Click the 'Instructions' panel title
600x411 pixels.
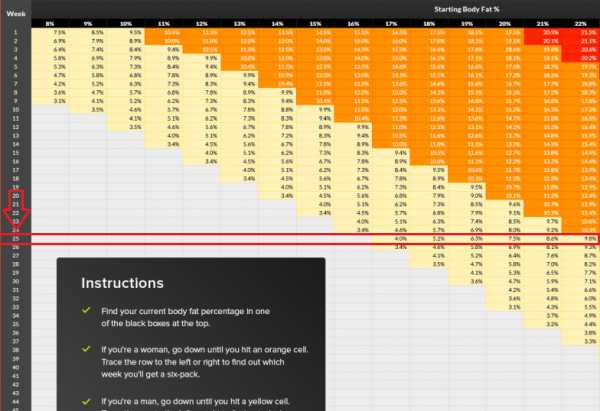tap(122, 283)
